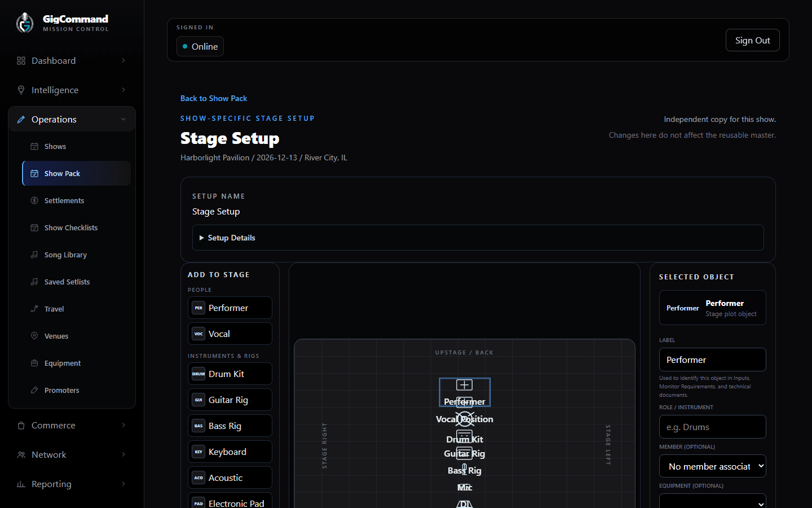Viewport: 812px width, 508px height.
Task: Expand the Dashboard section chevron
Action: [x=123, y=60]
